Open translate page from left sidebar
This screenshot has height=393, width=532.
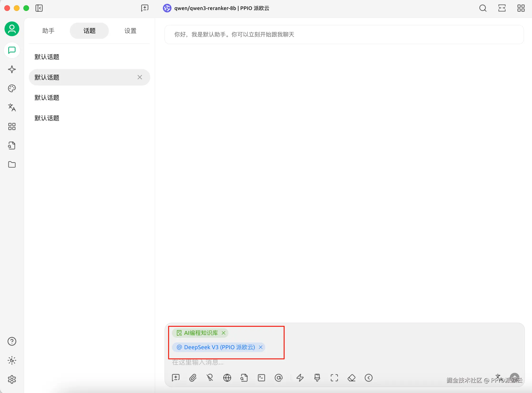pos(12,107)
